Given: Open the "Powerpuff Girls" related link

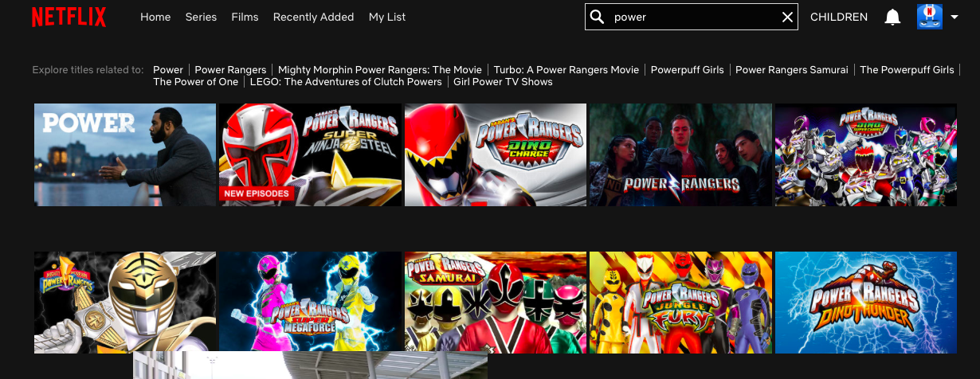Looking at the screenshot, I should (688, 70).
